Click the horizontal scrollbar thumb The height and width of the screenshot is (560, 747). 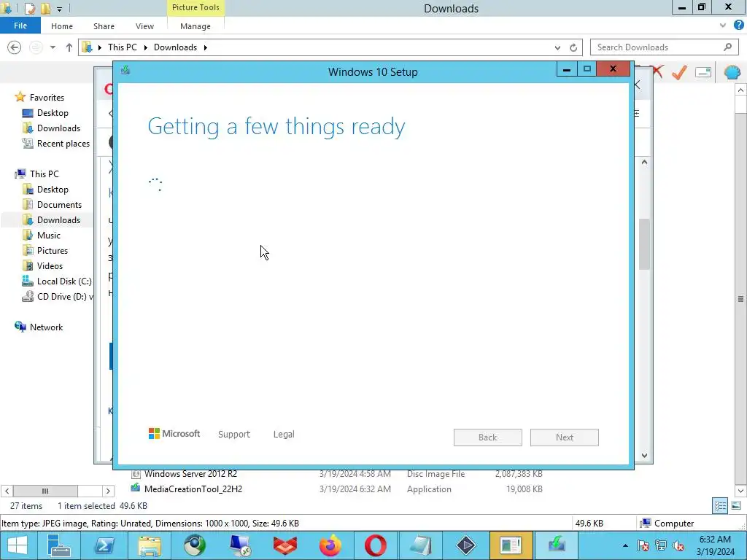(x=45, y=491)
